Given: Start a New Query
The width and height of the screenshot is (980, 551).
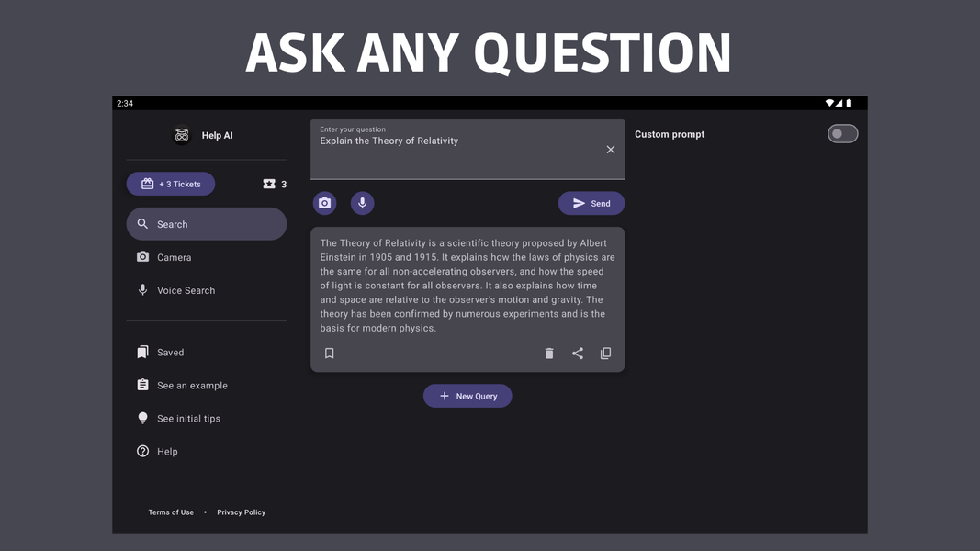Looking at the screenshot, I should coord(467,396).
